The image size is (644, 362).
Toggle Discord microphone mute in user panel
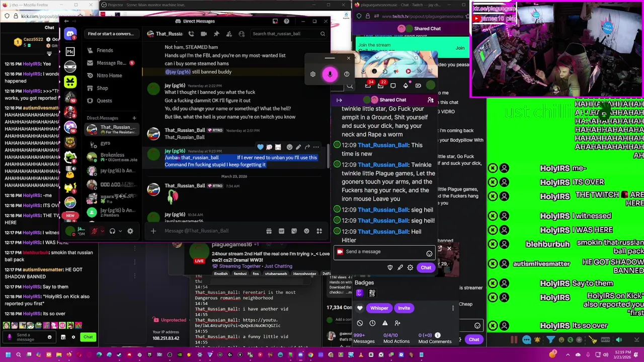(x=94, y=231)
